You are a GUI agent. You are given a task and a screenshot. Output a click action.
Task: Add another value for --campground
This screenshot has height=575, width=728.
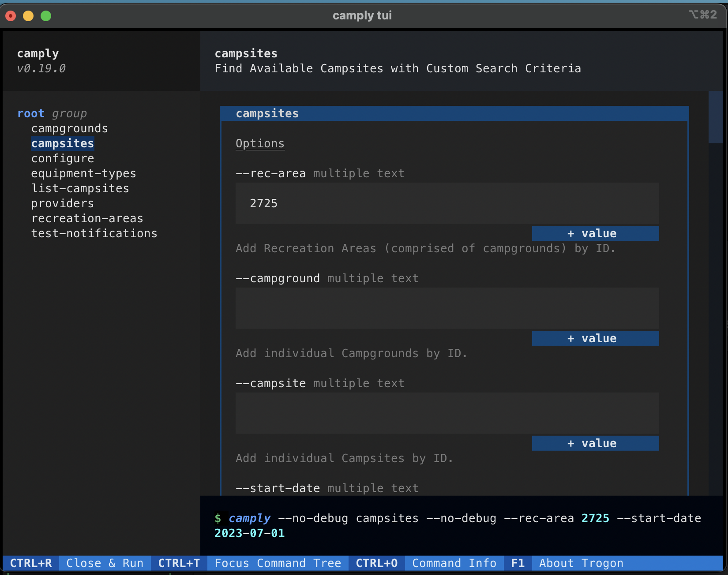click(596, 338)
